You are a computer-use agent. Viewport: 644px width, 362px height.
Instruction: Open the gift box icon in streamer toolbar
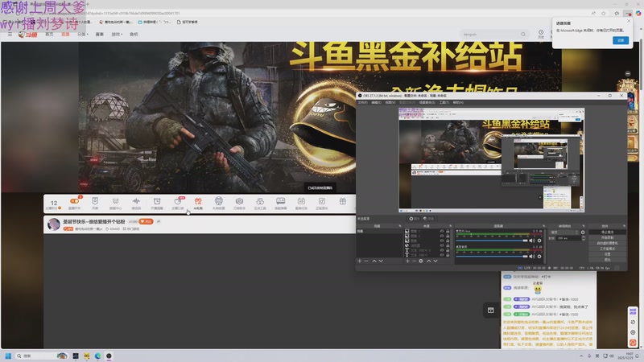pyautogui.click(x=342, y=201)
